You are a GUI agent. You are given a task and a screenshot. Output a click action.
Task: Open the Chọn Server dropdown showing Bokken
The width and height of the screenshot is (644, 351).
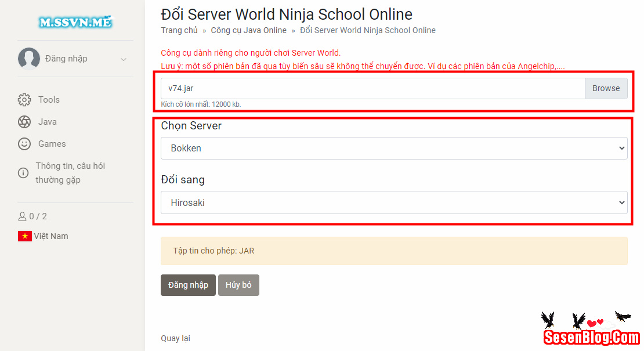click(x=393, y=149)
